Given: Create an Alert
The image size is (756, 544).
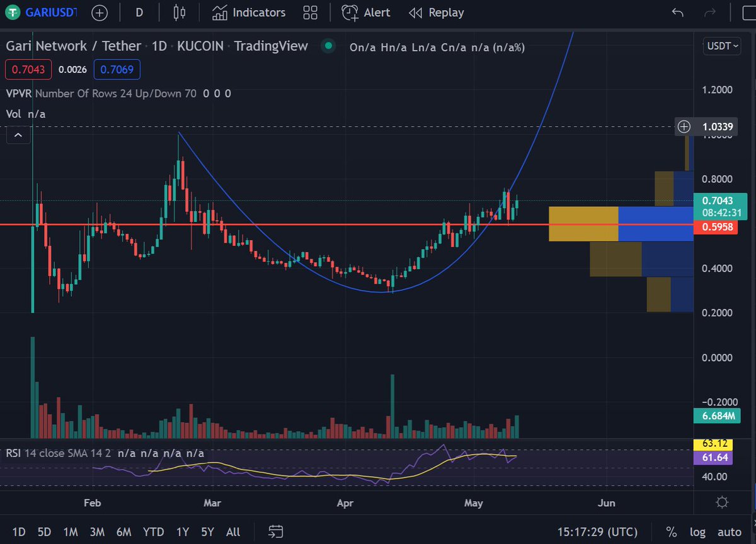Looking at the screenshot, I should pos(366,13).
